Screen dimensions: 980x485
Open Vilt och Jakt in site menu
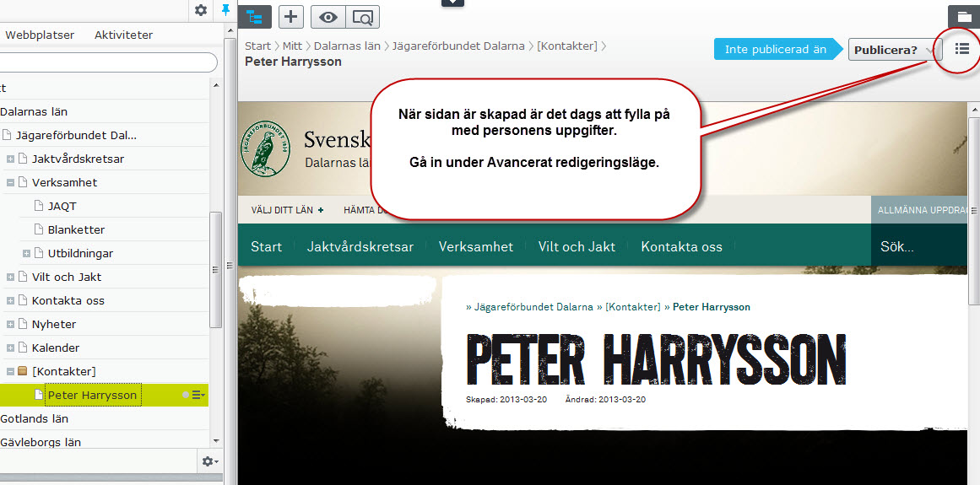point(577,246)
